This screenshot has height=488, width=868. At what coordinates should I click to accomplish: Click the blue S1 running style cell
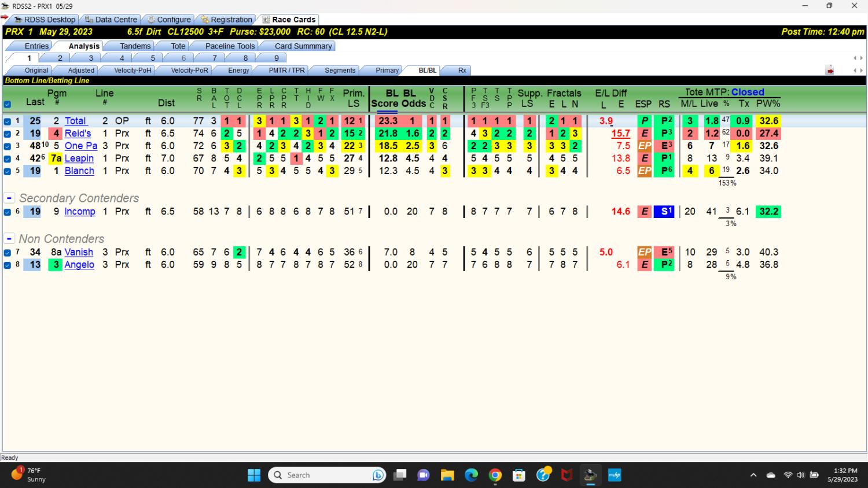click(664, 212)
